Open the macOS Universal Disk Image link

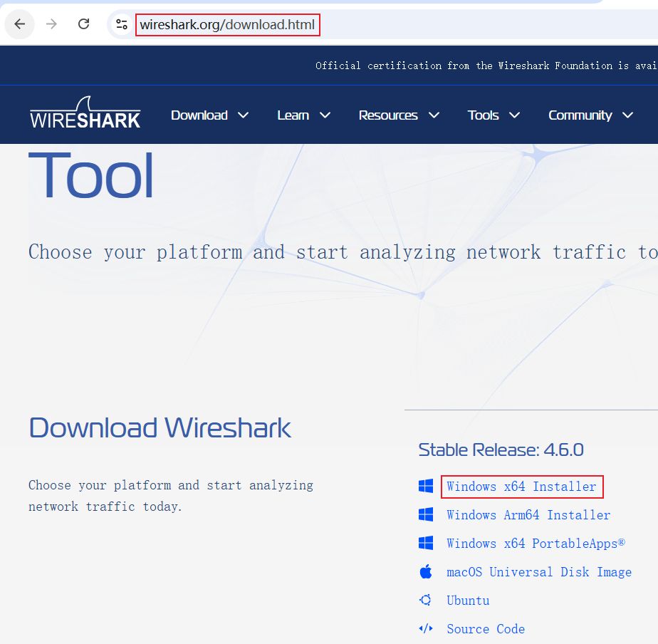click(x=538, y=572)
